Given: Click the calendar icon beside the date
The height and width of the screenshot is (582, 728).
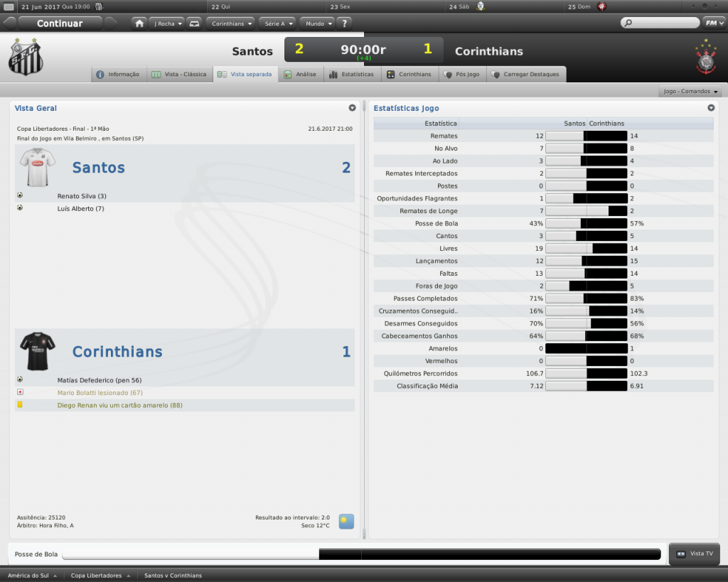Looking at the screenshot, I should pyautogui.click(x=9, y=6).
